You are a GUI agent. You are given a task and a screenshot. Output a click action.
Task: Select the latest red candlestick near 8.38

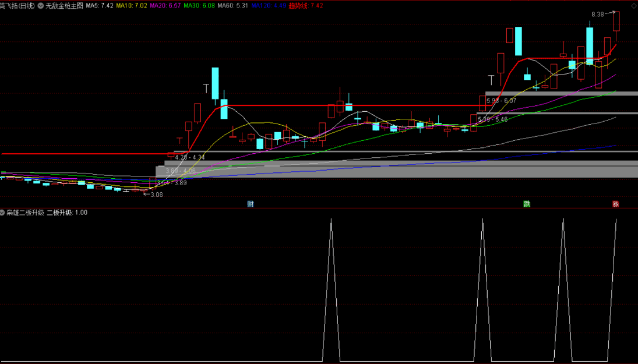tap(616, 21)
